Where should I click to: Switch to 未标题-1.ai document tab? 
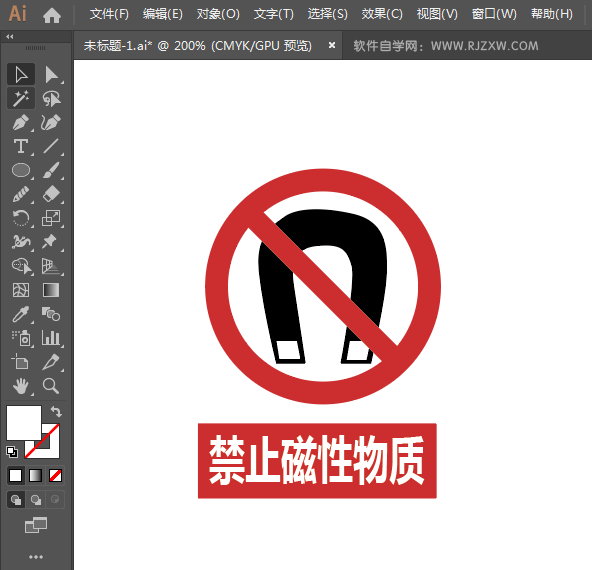click(x=198, y=46)
